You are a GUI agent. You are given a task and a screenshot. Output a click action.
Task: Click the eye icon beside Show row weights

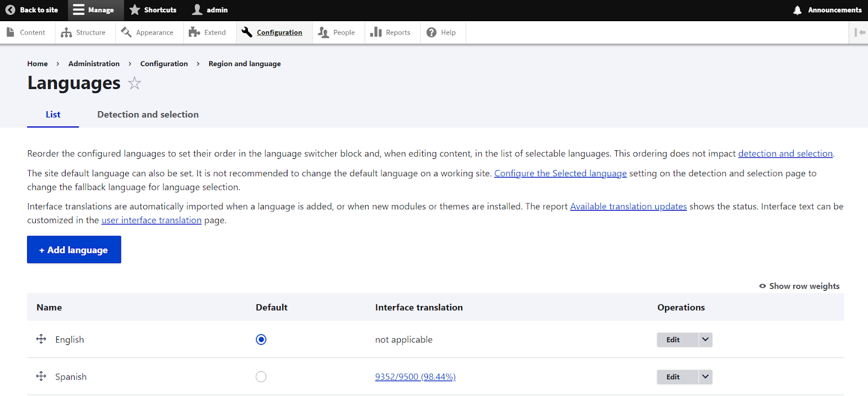762,286
